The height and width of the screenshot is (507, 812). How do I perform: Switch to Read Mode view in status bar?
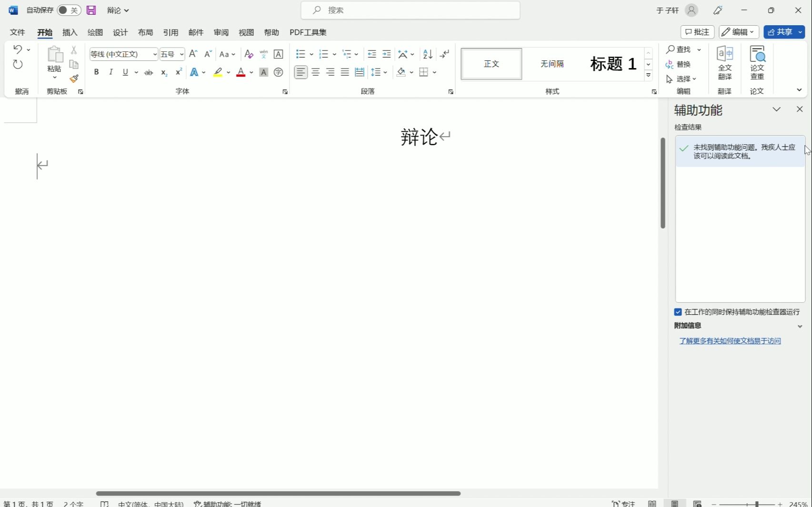(x=652, y=504)
